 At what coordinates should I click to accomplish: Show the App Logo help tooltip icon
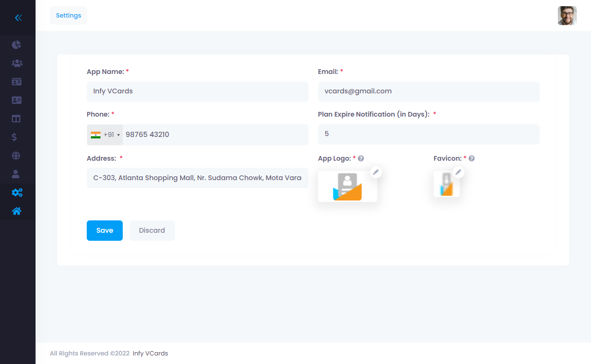pos(361,159)
